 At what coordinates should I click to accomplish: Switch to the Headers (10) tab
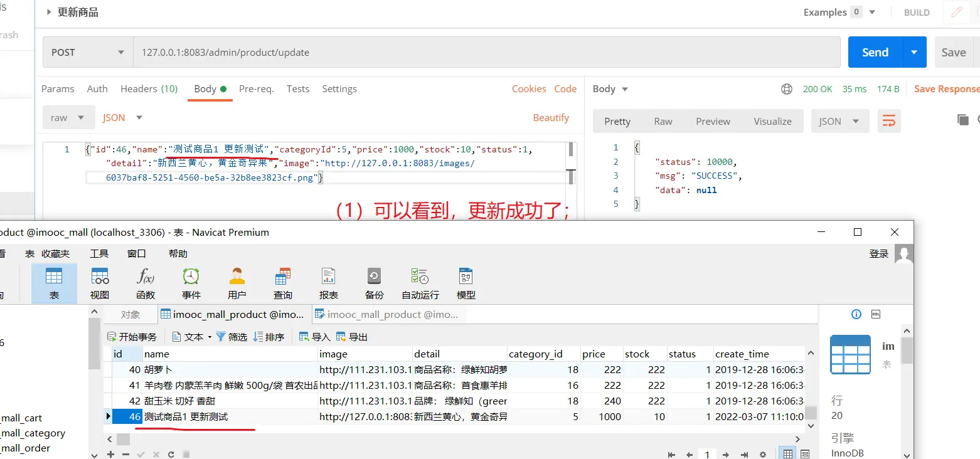pos(149,89)
